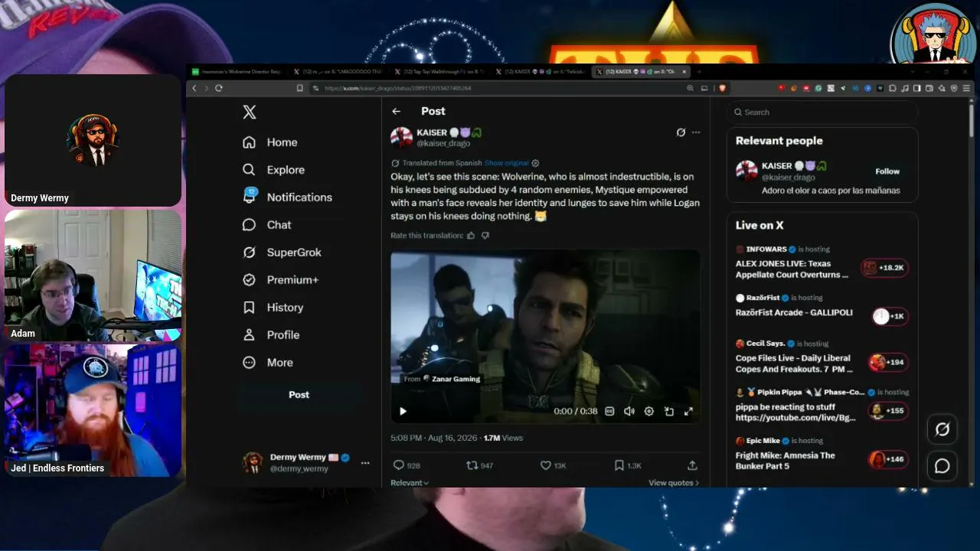Open KAISER avatar in Relevant people
Image resolution: width=980 pixels, height=551 pixels.
point(746,171)
